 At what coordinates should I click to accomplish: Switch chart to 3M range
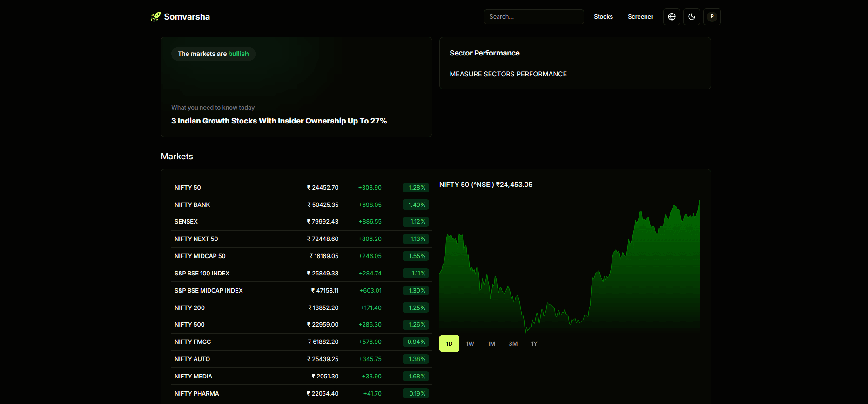pyautogui.click(x=513, y=343)
